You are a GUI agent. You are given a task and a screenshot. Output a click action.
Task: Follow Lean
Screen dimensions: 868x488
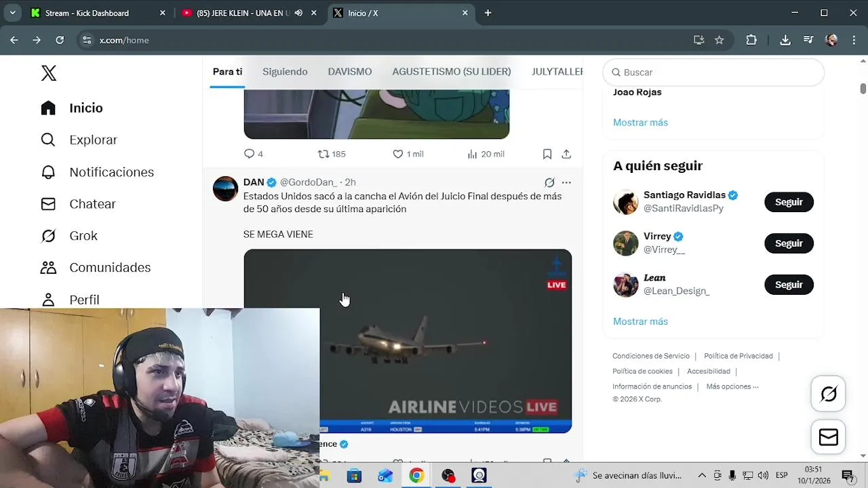pos(789,285)
